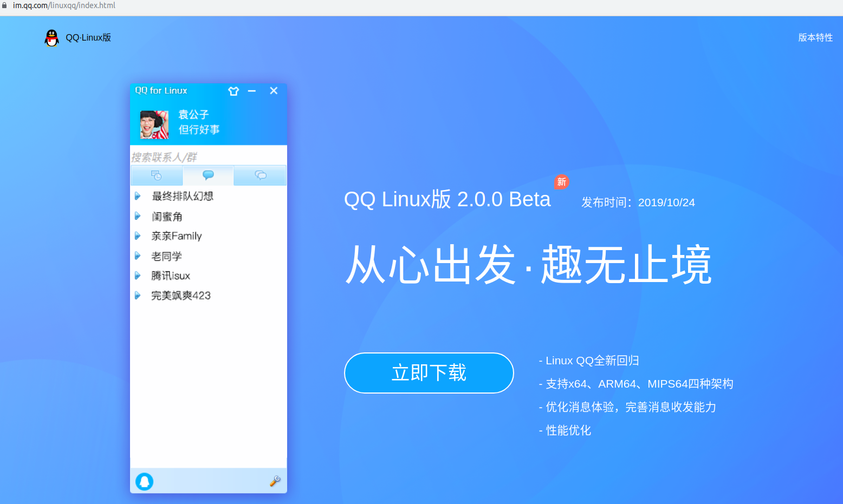Switch to the group chats bubbles tab

click(260, 175)
